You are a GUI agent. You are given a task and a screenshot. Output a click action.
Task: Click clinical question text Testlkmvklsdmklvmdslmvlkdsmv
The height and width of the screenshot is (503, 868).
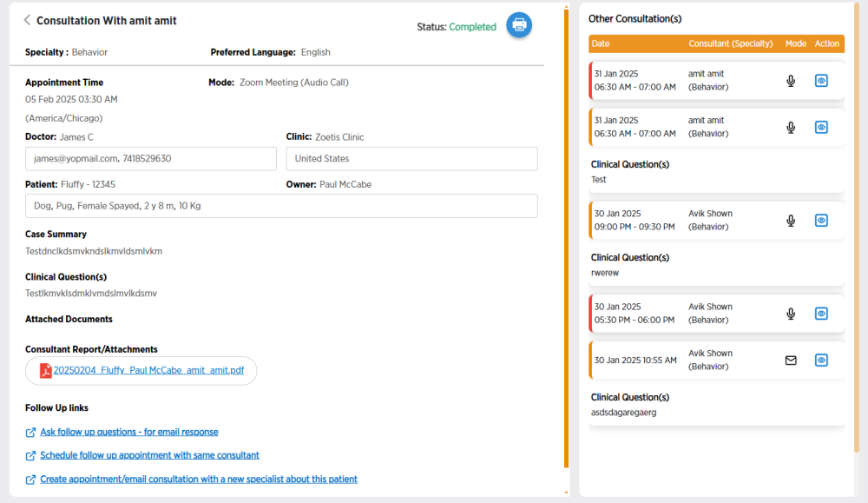pyautogui.click(x=91, y=293)
